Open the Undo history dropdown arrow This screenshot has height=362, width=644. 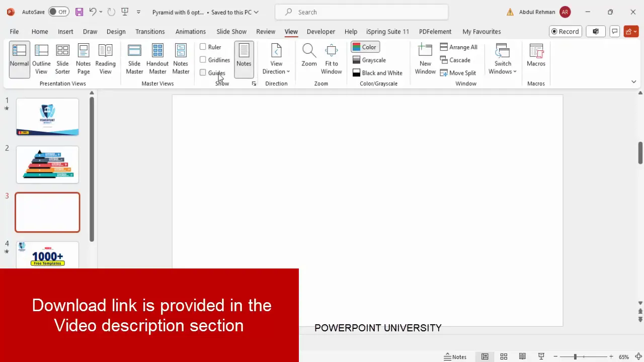[x=101, y=12]
